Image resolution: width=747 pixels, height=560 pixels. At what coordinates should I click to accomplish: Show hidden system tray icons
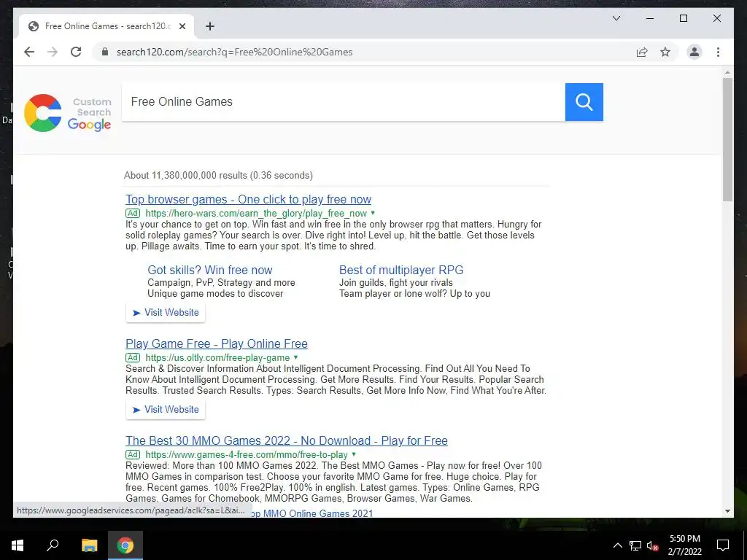(x=617, y=545)
